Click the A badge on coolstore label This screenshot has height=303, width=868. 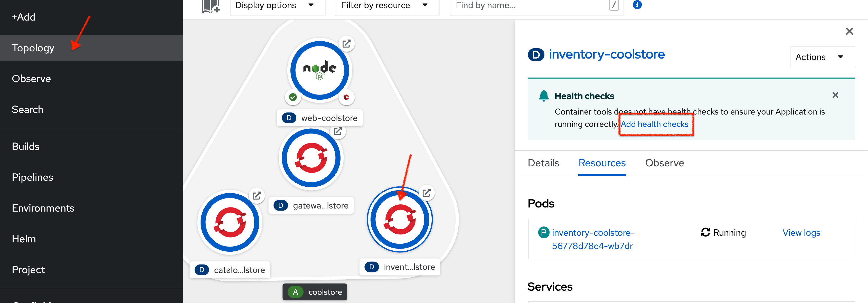(x=296, y=292)
